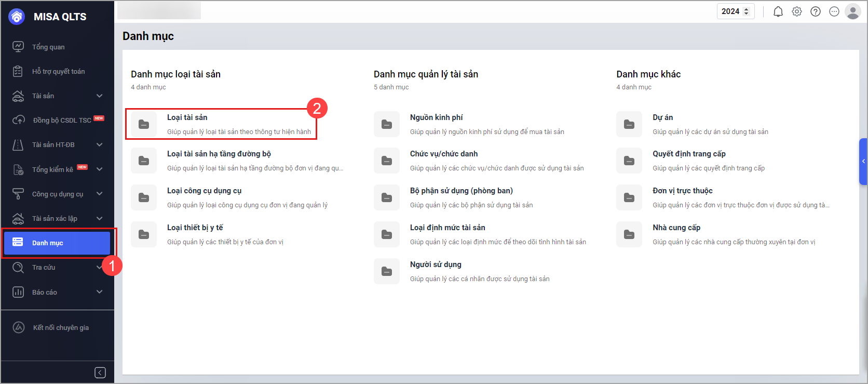
Task: Open Loại tài sản hạ tầng đường bộ category
Action: click(237, 161)
